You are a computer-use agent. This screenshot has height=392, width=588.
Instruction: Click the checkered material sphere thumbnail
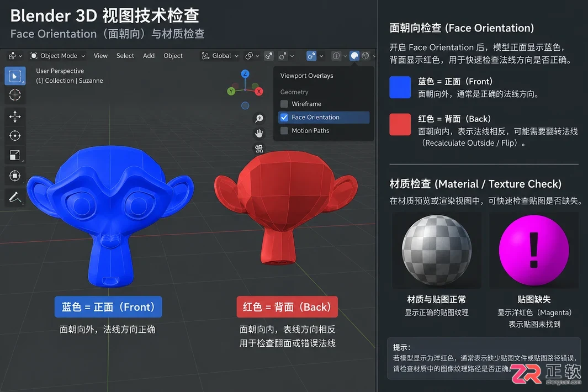(x=437, y=250)
